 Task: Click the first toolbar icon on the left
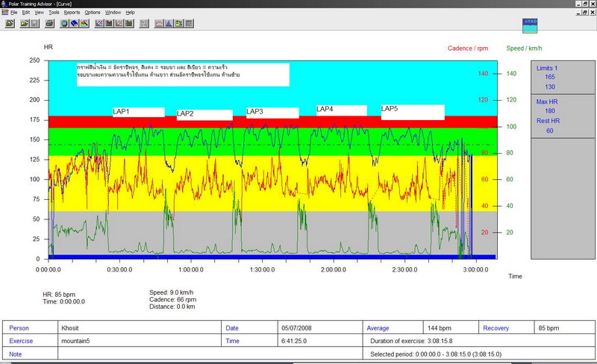point(10,23)
